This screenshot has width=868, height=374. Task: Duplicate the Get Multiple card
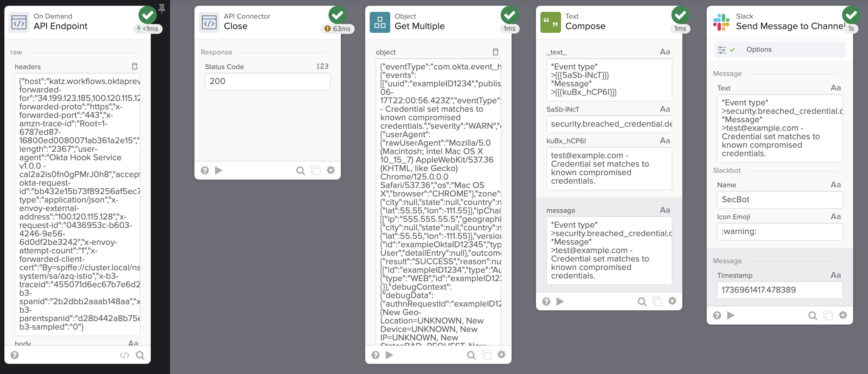pos(487,355)
